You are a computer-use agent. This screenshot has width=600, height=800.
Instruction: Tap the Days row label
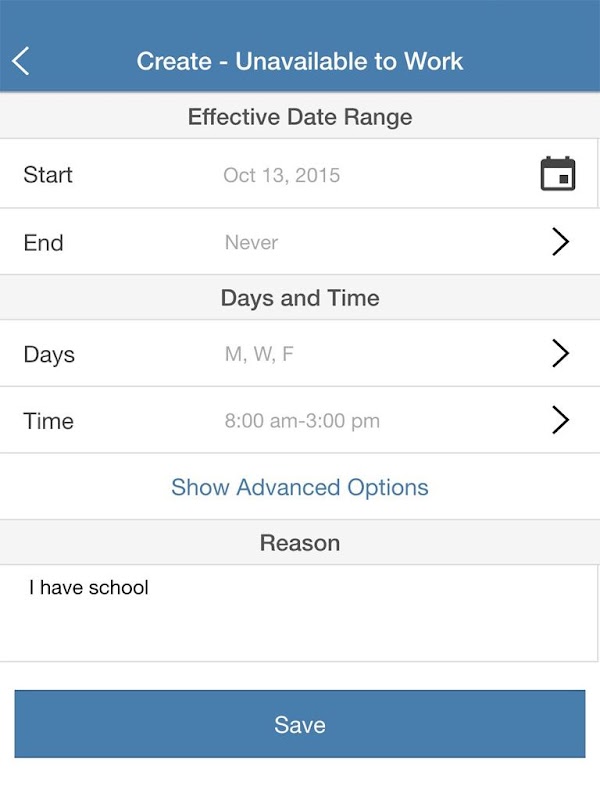click(x=49, y=355)
